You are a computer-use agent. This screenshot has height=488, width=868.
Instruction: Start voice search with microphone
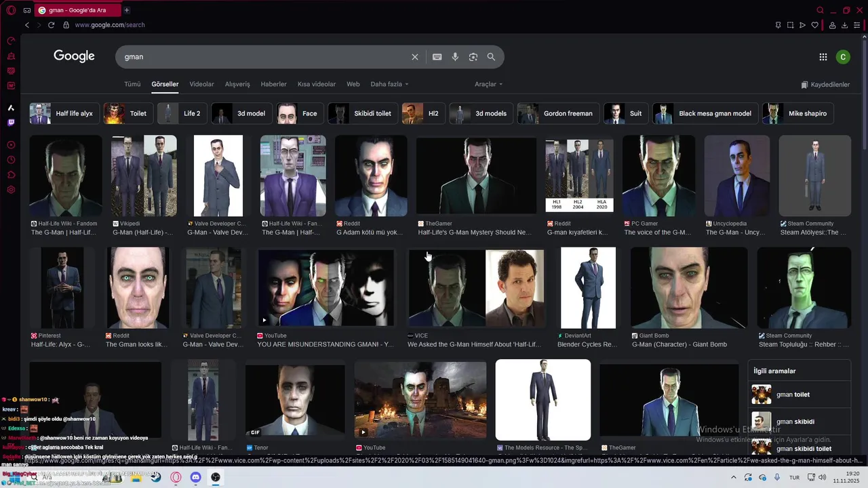[x=455, y=57]
